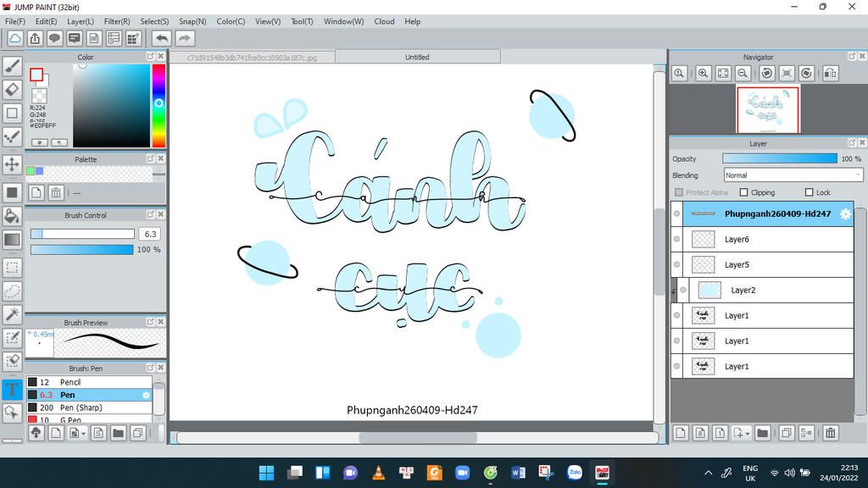This screenshot has width=868, height=488.
Task: Open settings gear of the Pen brush
Action: tap(146, 395)
